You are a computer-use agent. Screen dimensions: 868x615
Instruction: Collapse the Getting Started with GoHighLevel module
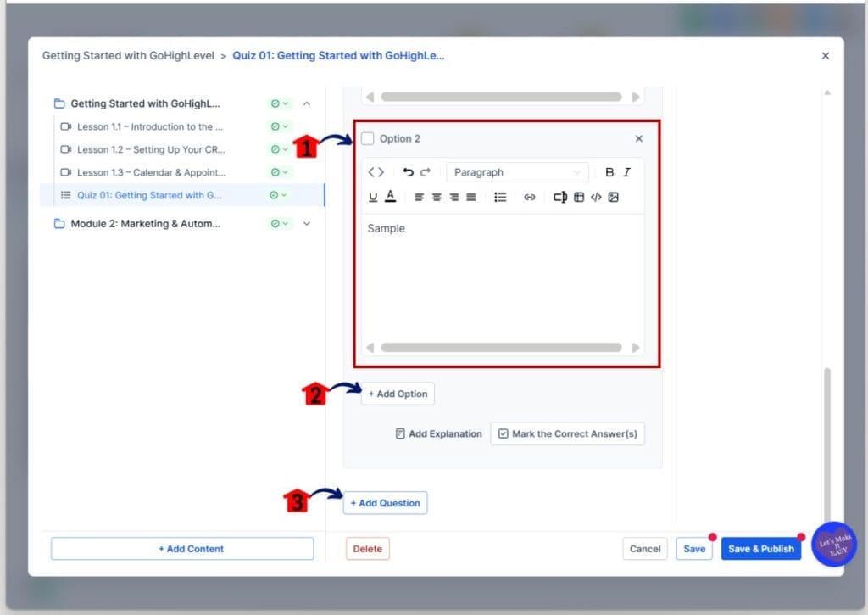307,103
